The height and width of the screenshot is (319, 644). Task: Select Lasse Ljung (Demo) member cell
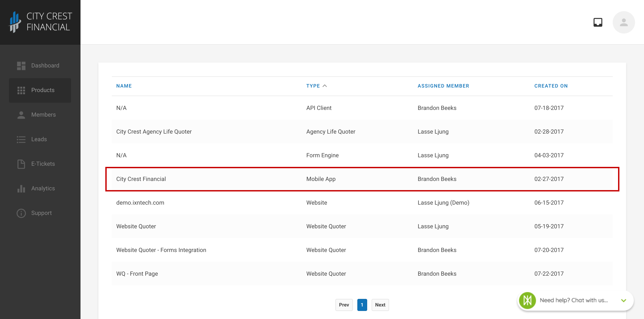pyautogui.click(x=443, y=203)
